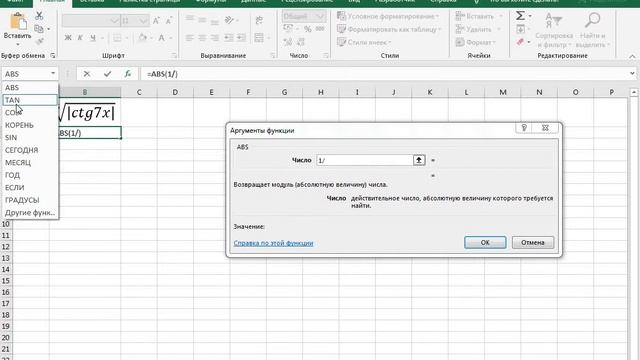Open the Формат cells dropdown

coord(476,42)
